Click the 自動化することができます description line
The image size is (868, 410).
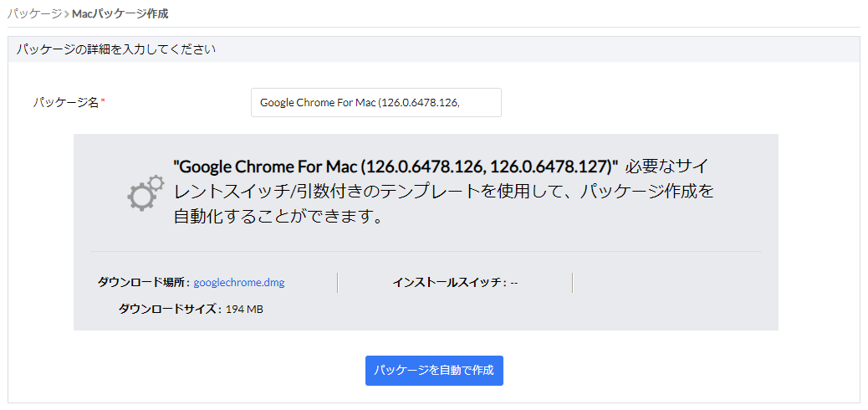click(x=278, y=217)
